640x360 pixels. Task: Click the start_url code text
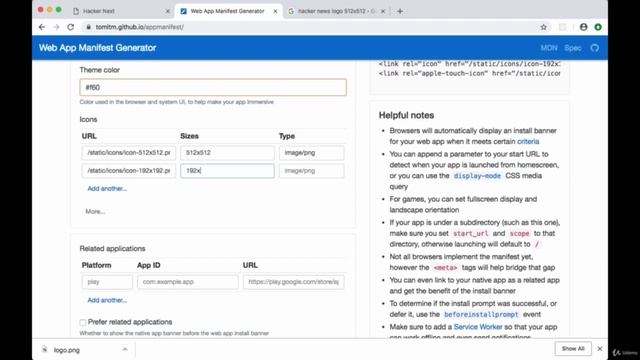(x=471, y=233)
